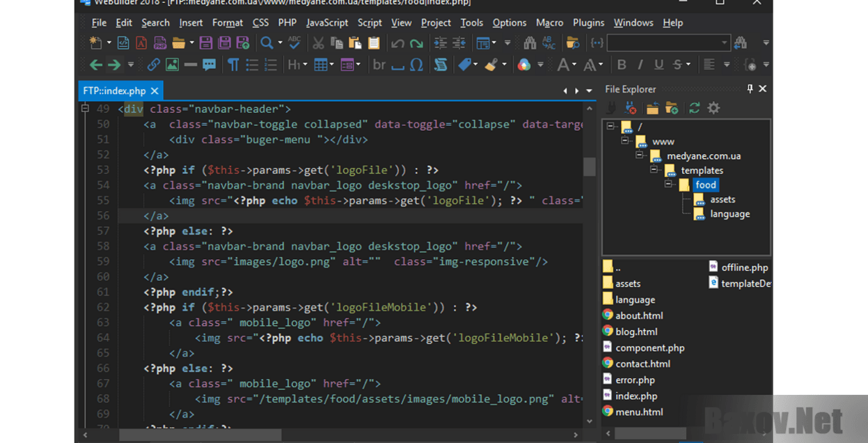Open the color picker palette icon

coord(524,65)
